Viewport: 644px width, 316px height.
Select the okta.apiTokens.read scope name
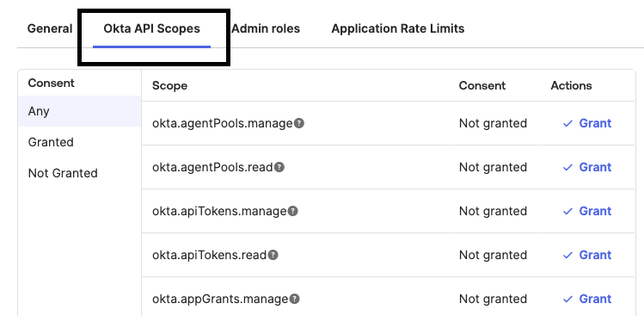pyautogui.click(x=210, y=255)
